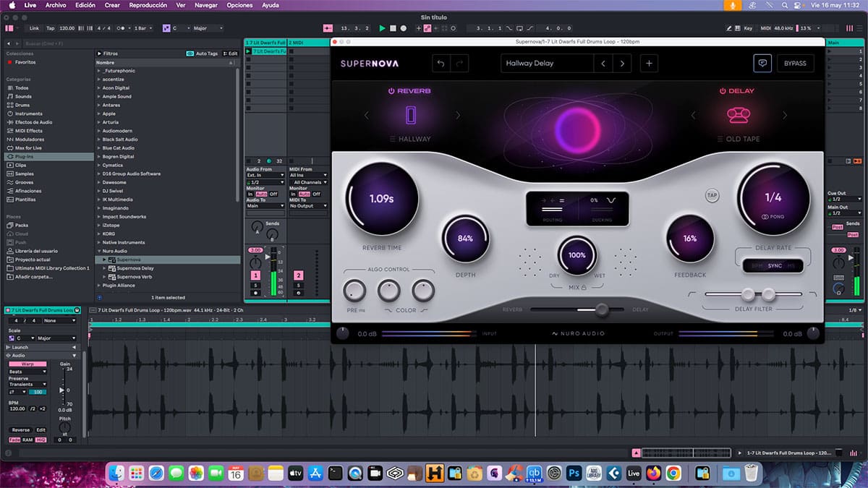Open the Supernova speech-bubble tooltip icon
The image size is (868, 488).
(762, 63)
